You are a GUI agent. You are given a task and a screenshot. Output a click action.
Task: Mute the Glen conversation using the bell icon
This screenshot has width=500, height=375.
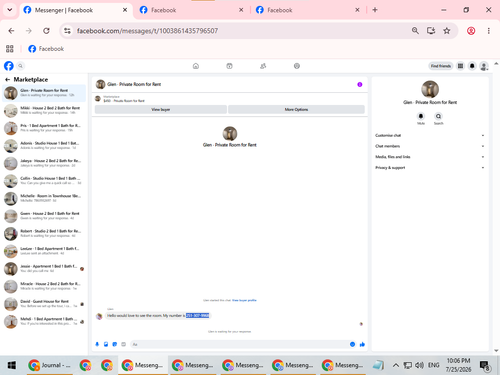pos(421,116)
